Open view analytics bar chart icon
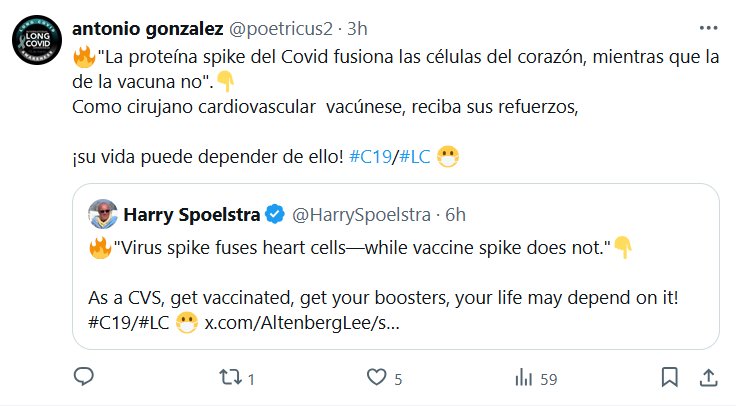Viewport: 736px width, 406px height. tap(523, 378)
